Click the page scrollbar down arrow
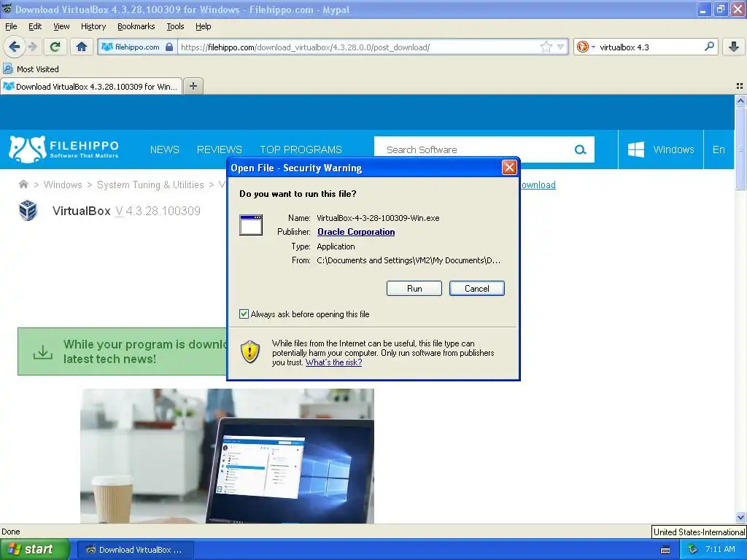Image resolution: width=747 pixels, height=560 pixels. click(x=740, y=517)
